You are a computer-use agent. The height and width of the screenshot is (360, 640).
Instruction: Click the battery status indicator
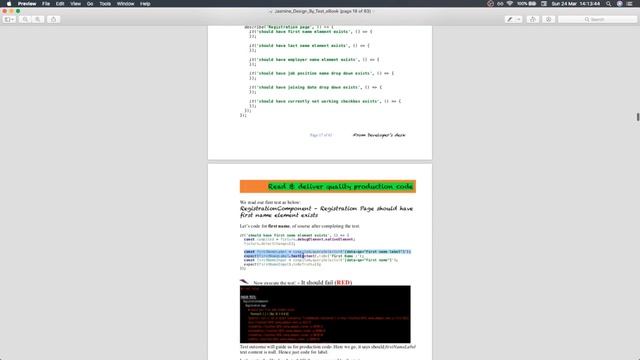tap(527, 4)
